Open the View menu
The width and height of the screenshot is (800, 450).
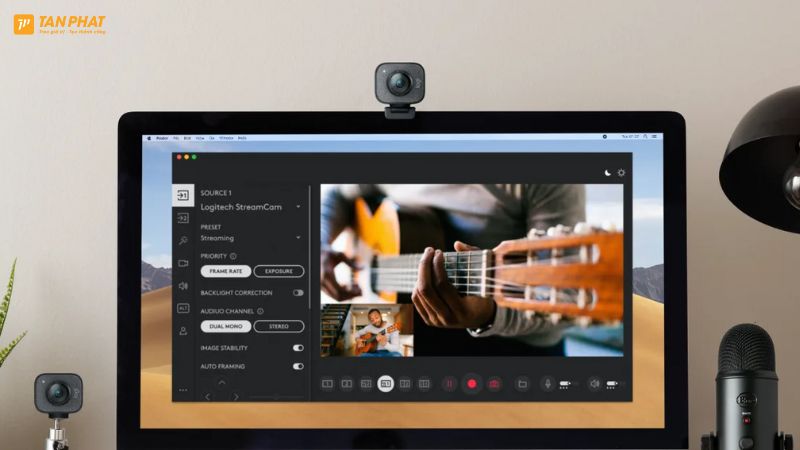(x=200, y=138)
